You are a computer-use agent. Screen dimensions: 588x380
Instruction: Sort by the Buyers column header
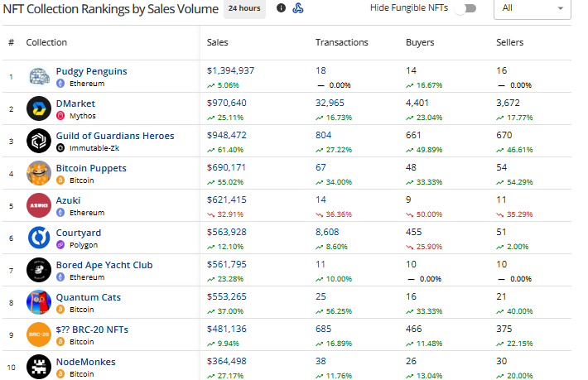(420, 42)
